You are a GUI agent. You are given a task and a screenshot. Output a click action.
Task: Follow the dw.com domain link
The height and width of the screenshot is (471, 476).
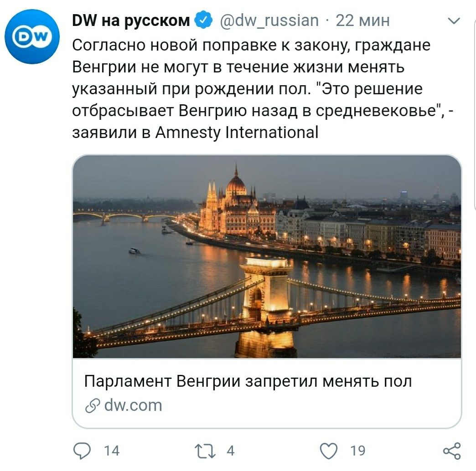tap(133, 405)
